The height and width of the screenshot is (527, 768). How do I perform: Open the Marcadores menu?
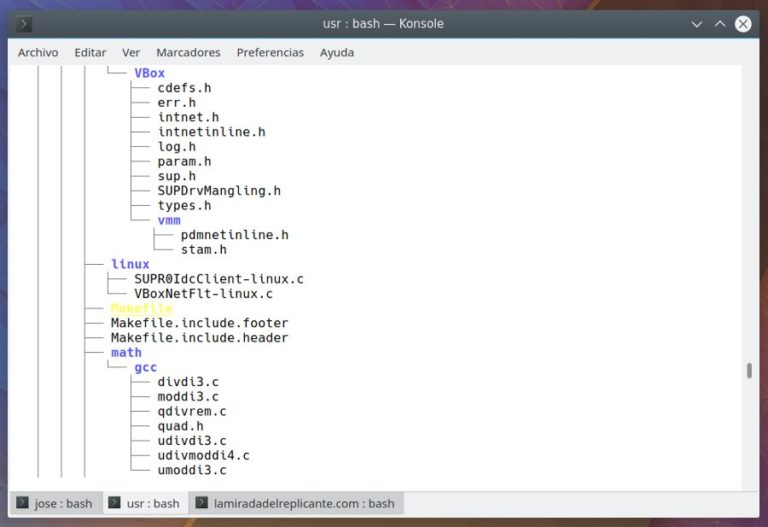pos(188,52)
